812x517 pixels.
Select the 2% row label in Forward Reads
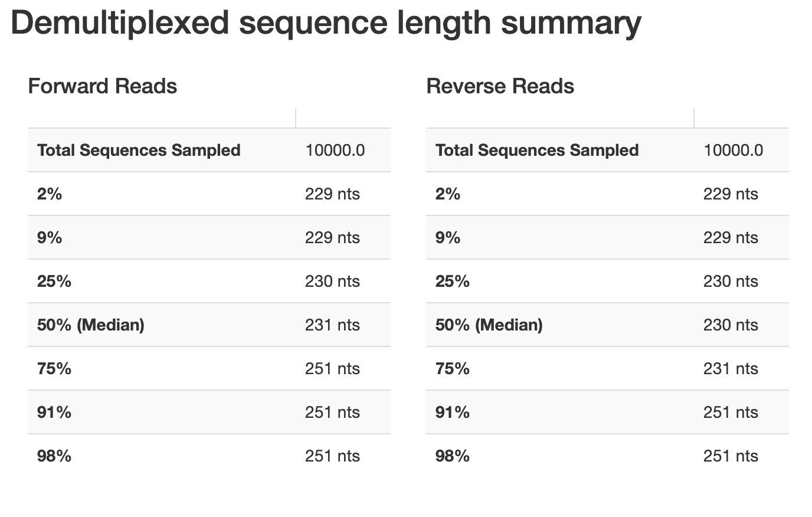click(50, 194)
